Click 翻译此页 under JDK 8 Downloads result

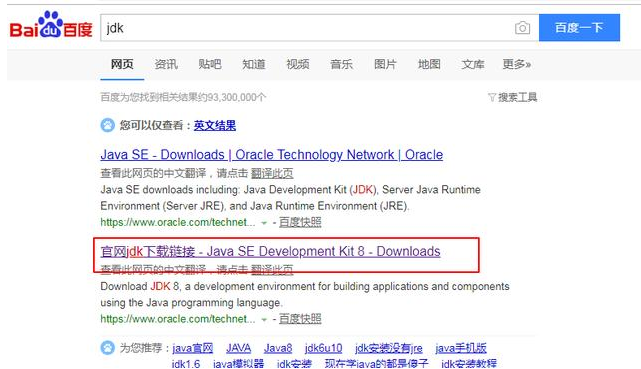pos(272,270)
